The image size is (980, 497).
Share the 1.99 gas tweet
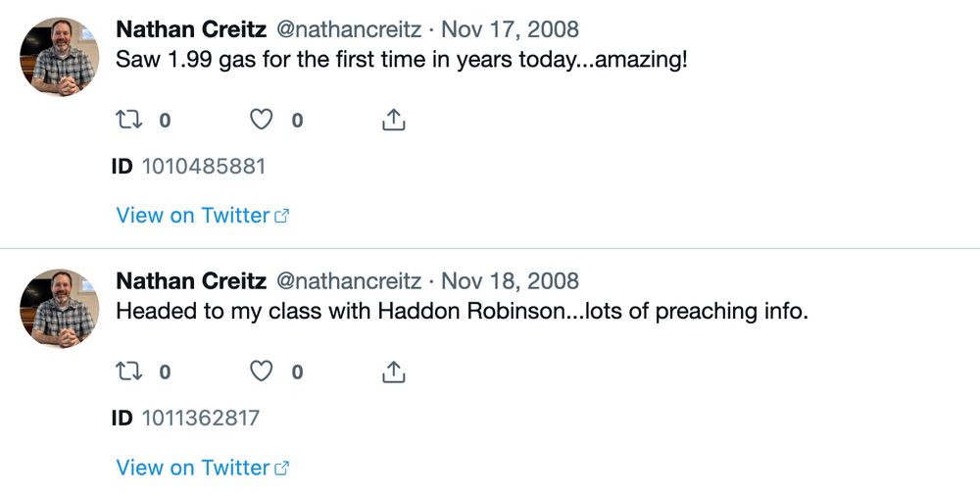pos(392,120)
